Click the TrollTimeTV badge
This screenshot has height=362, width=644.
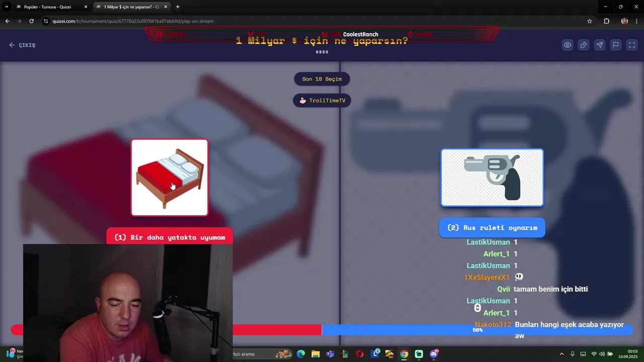322,101
